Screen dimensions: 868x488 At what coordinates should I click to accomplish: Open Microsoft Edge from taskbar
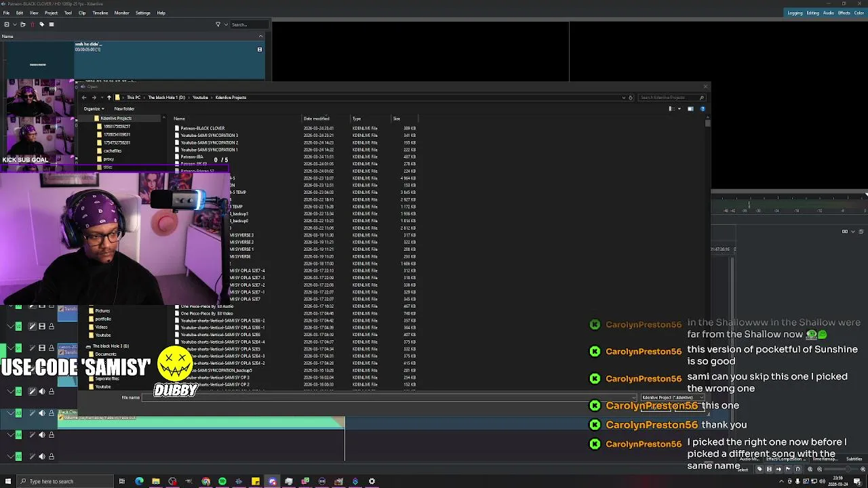tap(139, 481)
